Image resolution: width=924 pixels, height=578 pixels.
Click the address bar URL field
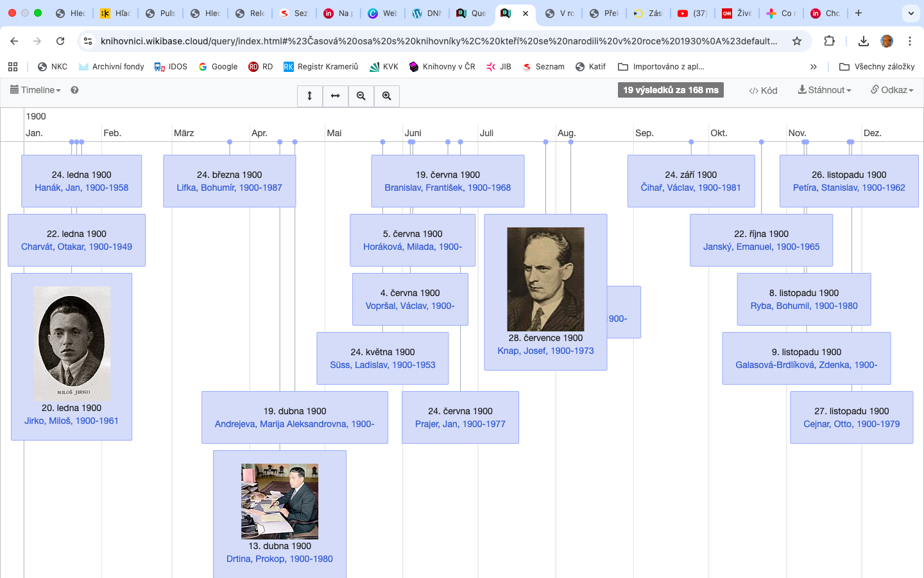(x=439, y=41)
